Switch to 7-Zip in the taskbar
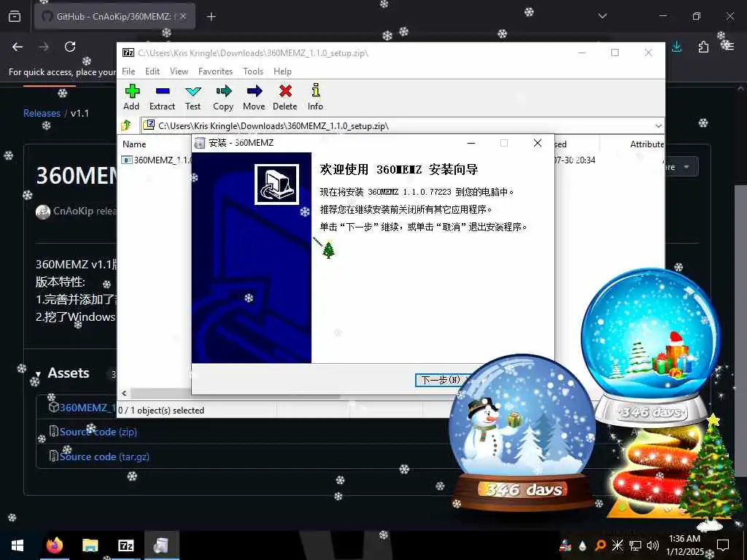 [125, 545]
